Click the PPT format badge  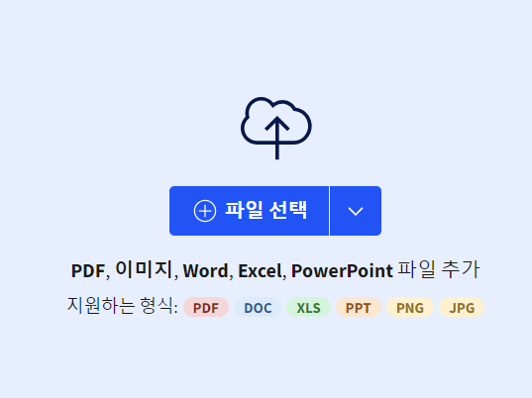click(x=359, y=308)
